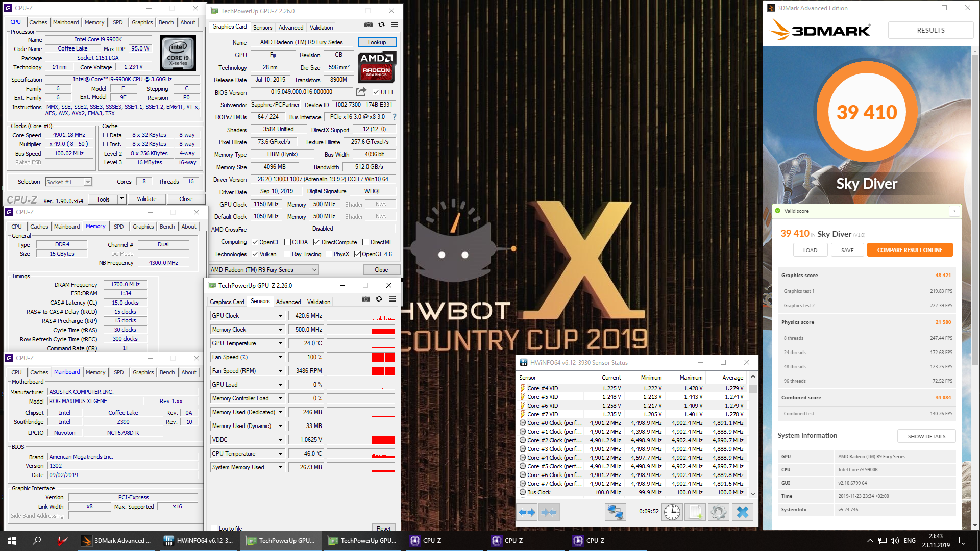Viewport: 980px width, 551px height.
Task: Click the GPU-Z screenshot camera icon in Graphics Card window
Action: [x=368, y=24]
